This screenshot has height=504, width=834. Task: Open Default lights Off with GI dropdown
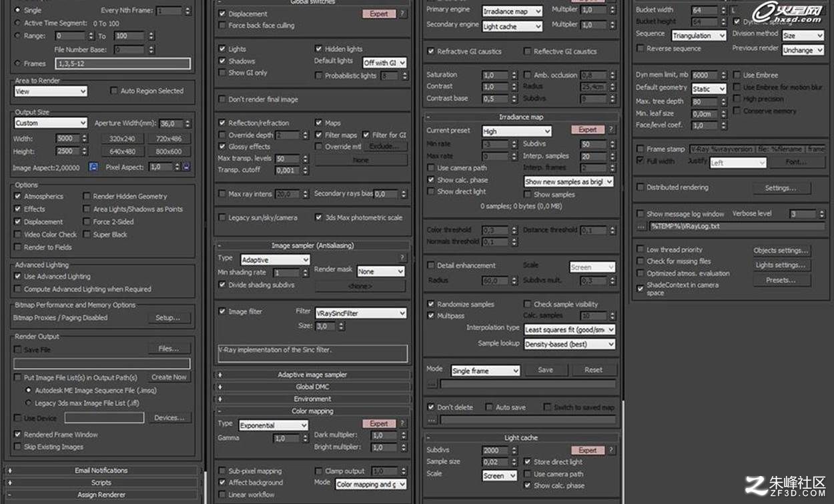[384, 63]
